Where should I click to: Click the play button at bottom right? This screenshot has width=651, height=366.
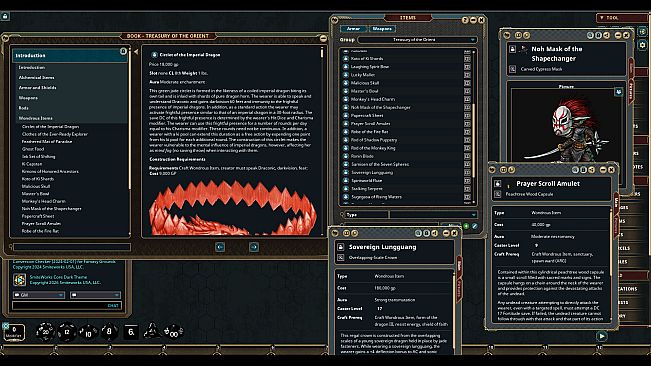pyautogui.click(x=601, y=336)
